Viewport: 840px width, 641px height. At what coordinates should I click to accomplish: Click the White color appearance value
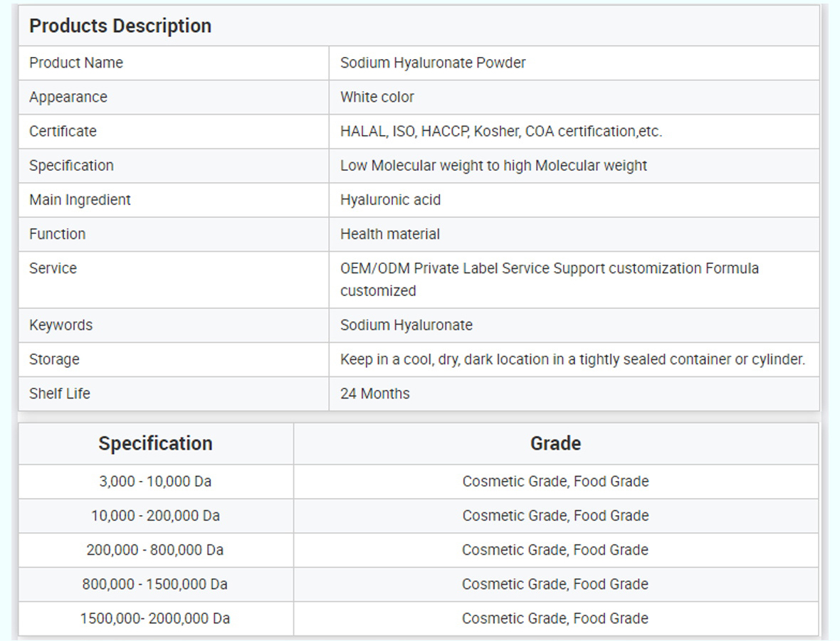[x=377, y=97]
